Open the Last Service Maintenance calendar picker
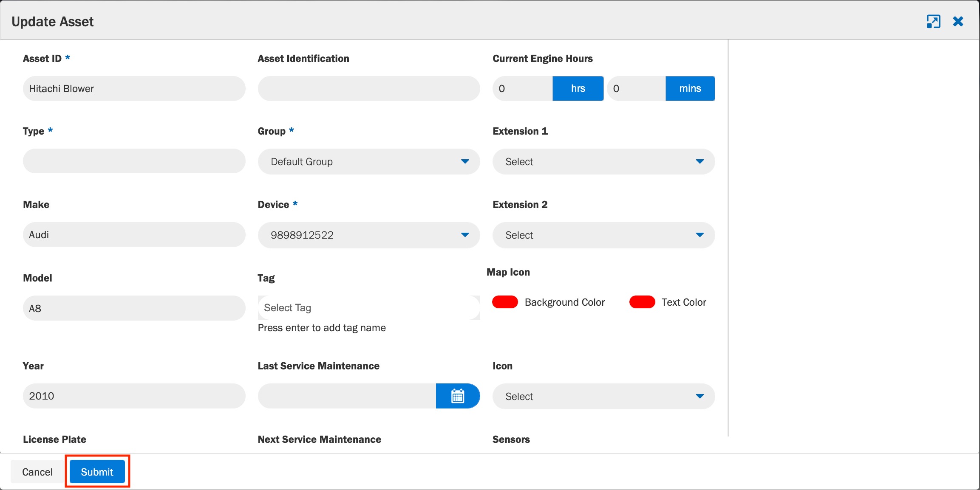Screen dimensions: 980x490 point(458,396)
